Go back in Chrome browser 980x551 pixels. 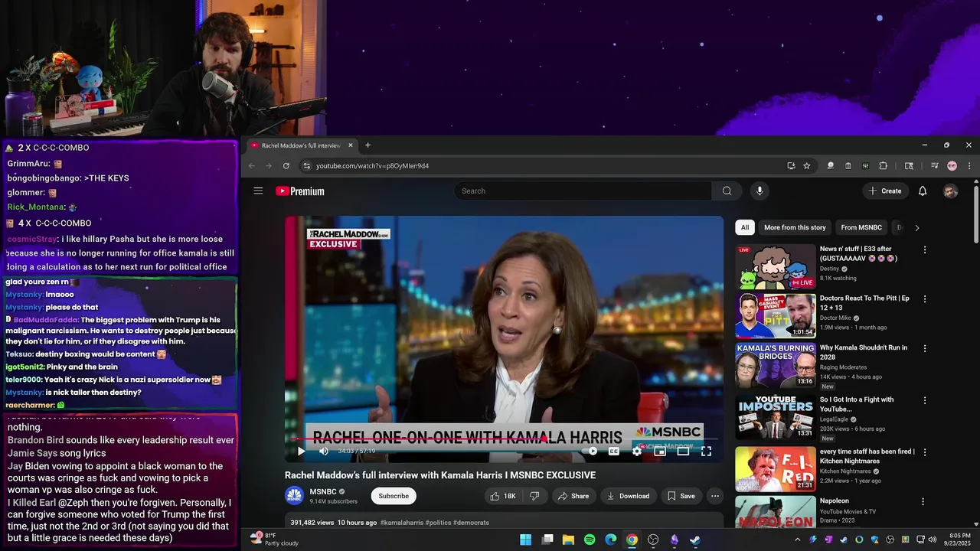tap(252, 166)
